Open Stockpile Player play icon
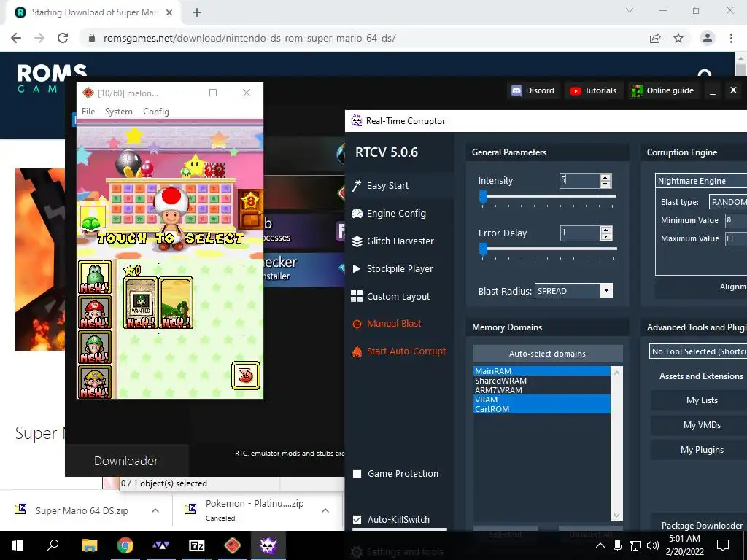747x560 pixels. [x=356, y=268]
